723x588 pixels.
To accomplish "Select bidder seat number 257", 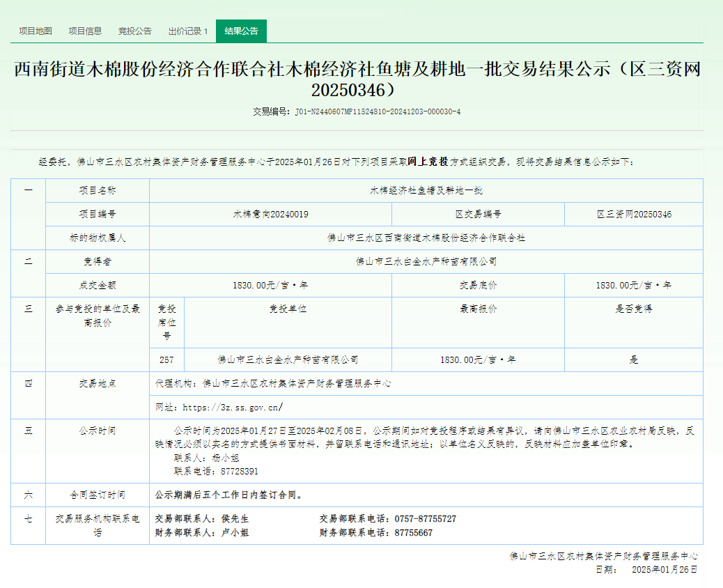I will pos(166,359).
